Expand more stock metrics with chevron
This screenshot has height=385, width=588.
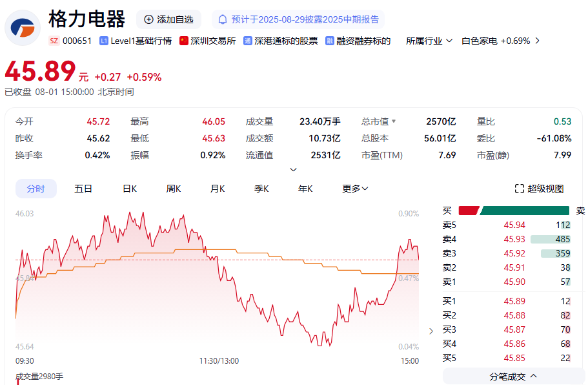click(x=293, y=170)
